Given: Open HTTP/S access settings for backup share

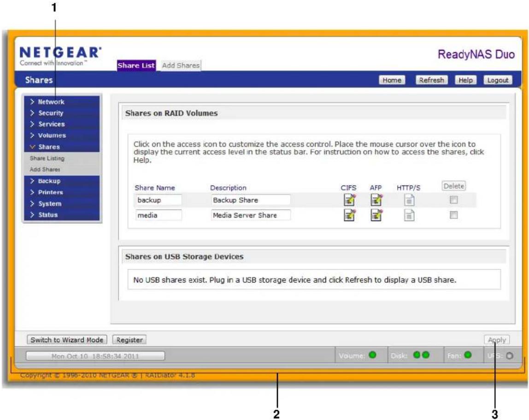Looking at the screenshot, I should (409, 200).
